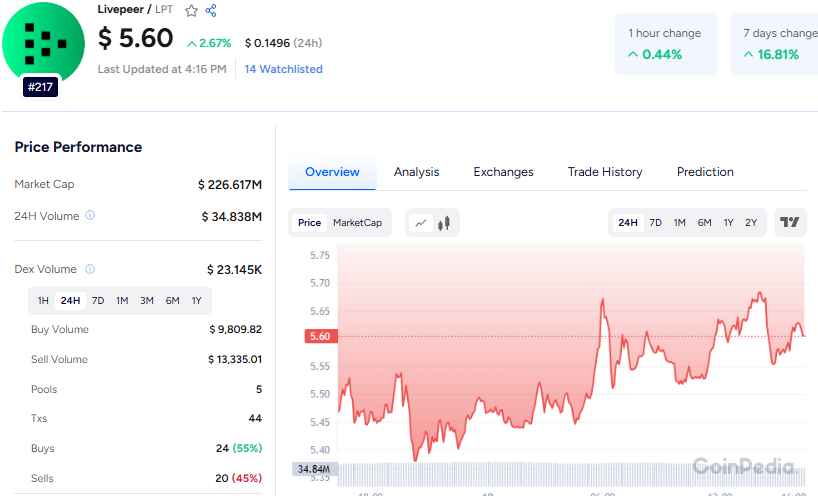The width and height of the screenshot is (818, 496).
Task: Click the Sells value 20 (45%)
Action: coord(238,478)
